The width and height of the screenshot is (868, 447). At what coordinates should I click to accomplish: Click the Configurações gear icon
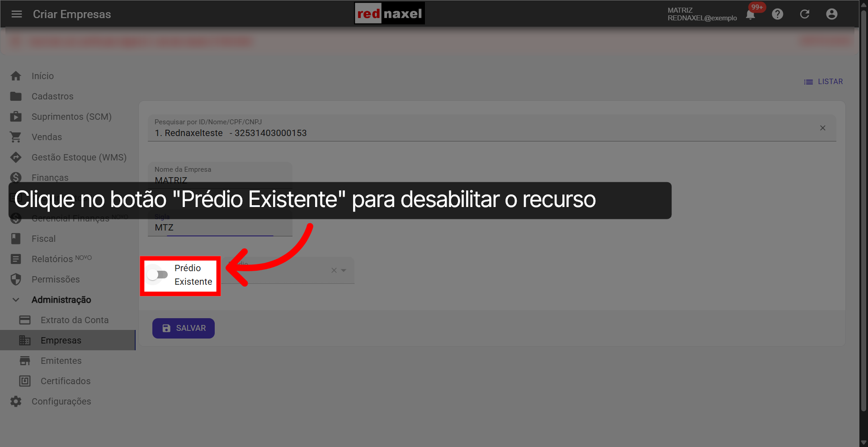click(16, 401)
